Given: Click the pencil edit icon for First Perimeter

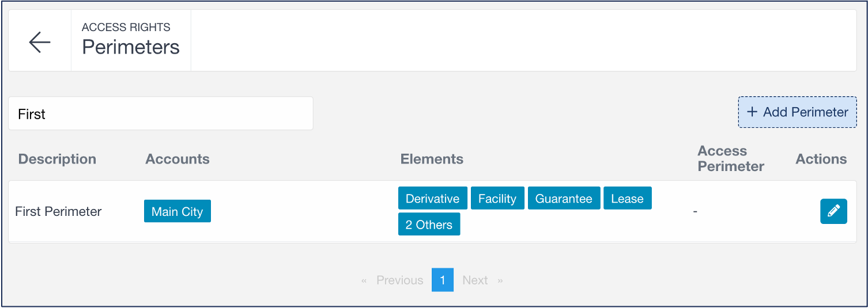Looking at the screenshot, I should [x=833, y=211].
